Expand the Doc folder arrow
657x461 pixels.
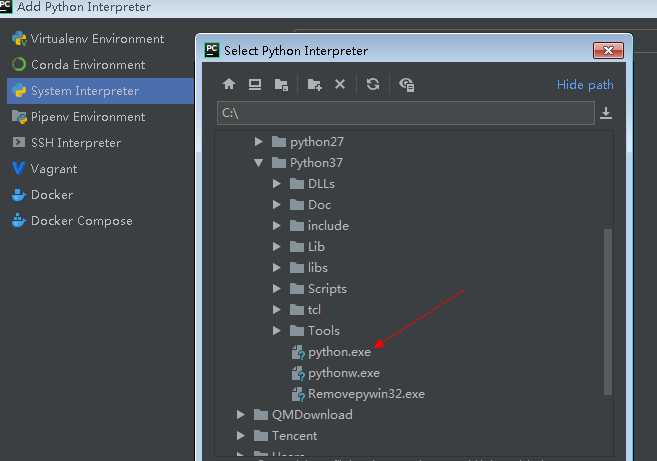[277, 205]
